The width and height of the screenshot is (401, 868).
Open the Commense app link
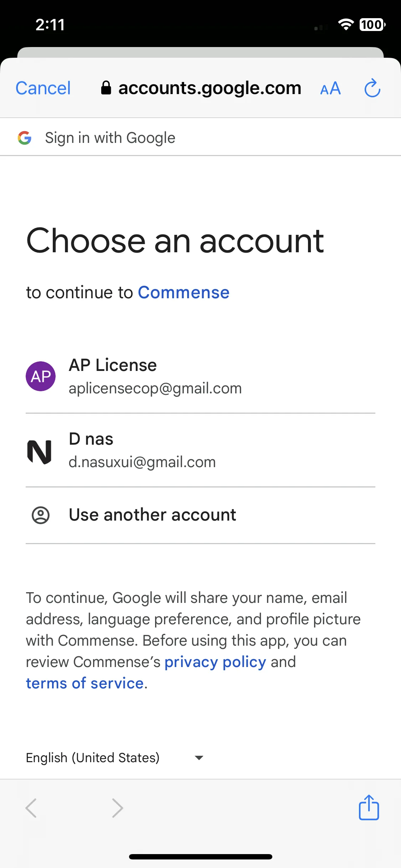tap(184, 293)
